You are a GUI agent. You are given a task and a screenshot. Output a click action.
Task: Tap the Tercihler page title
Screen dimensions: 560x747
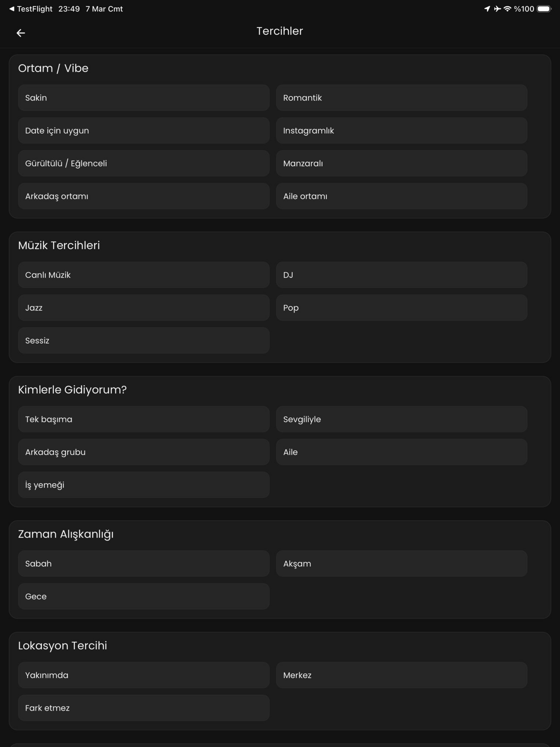[280, 31]
